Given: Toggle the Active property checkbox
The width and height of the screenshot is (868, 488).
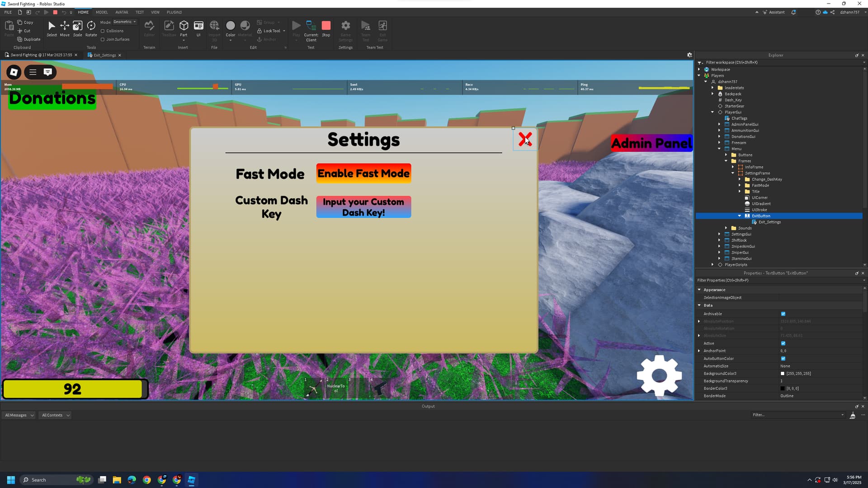Looking at the screenshot, I should pos(783,343).
